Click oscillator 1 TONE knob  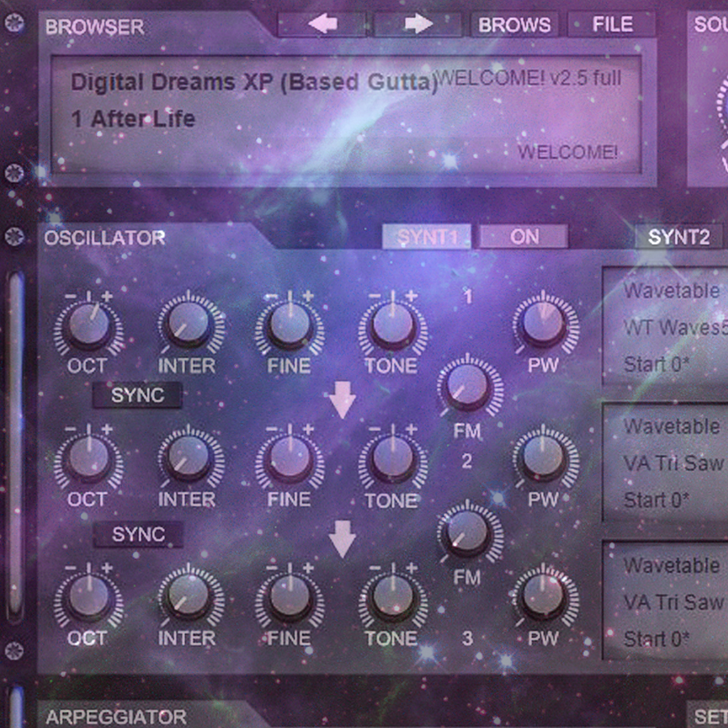[392, 325]
